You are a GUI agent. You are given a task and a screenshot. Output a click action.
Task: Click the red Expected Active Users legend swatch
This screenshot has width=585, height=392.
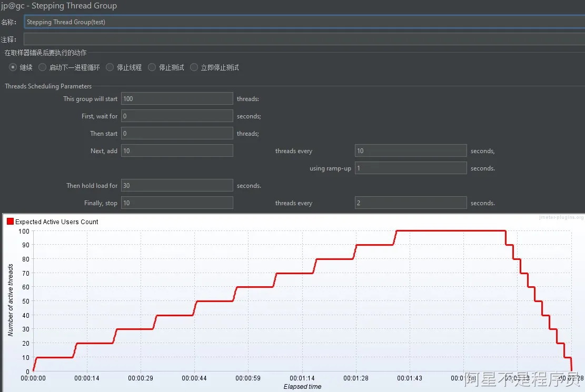(10, 222)
